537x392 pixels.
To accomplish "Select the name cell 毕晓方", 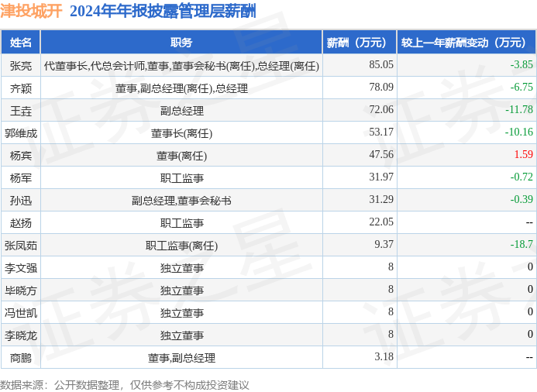I will [x=21, y=291].
